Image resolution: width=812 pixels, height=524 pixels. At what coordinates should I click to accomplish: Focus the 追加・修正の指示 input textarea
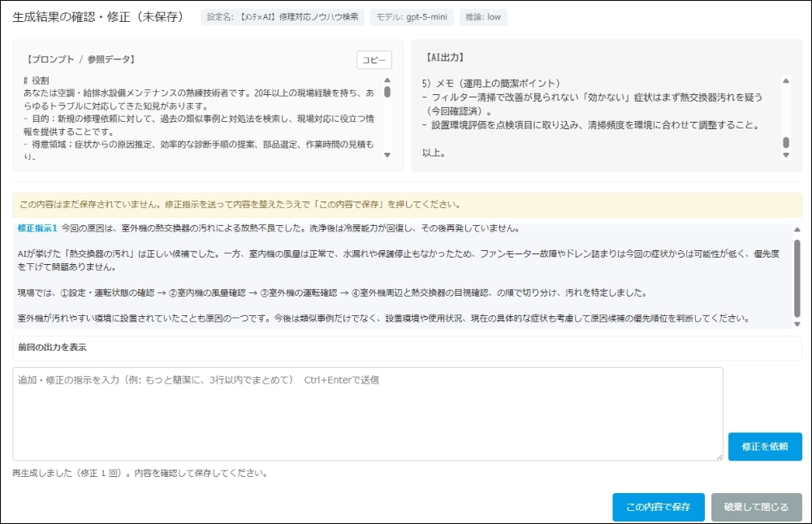coord(368,414)
